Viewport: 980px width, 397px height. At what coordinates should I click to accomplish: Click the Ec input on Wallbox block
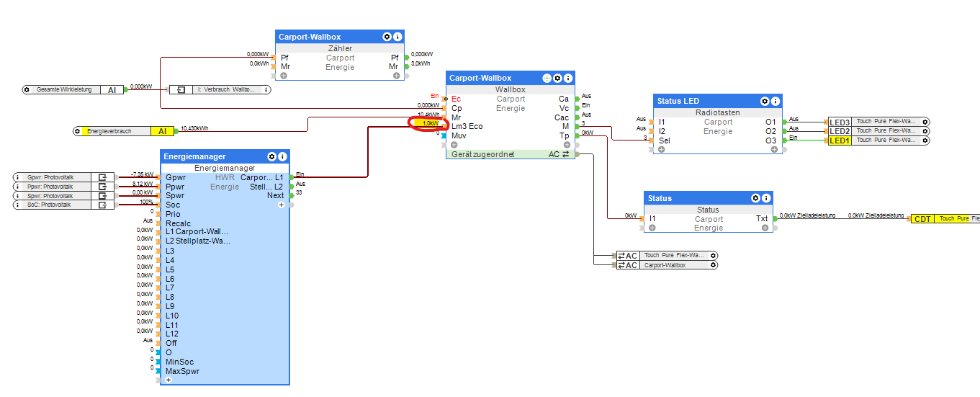pyautogui.click(x=456, y=99)
